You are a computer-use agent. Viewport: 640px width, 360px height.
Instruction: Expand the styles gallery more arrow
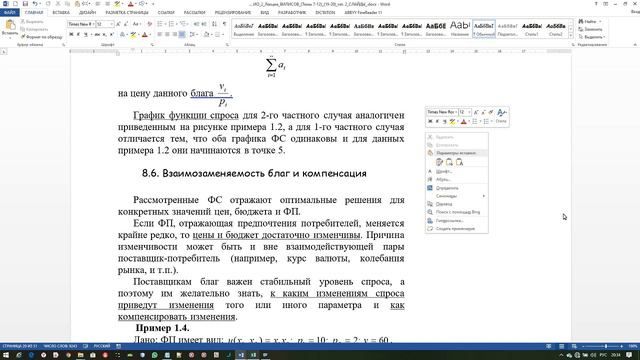571,35
